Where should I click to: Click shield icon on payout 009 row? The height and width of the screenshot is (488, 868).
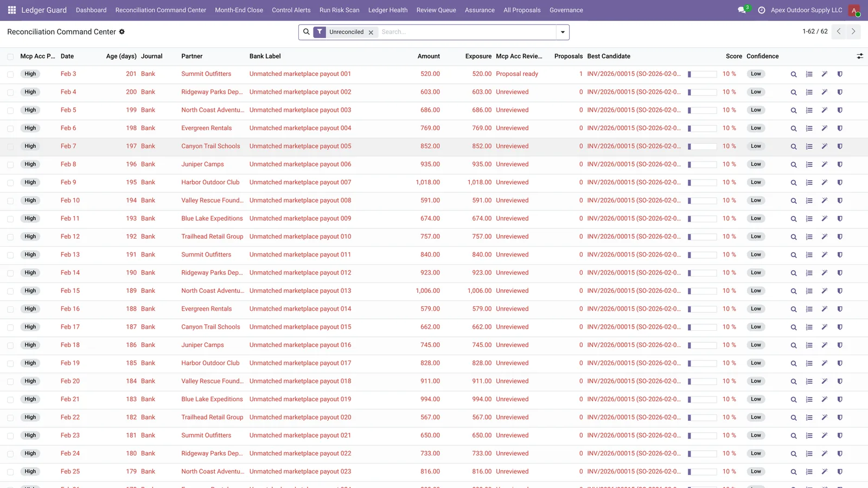coord(840,219)
